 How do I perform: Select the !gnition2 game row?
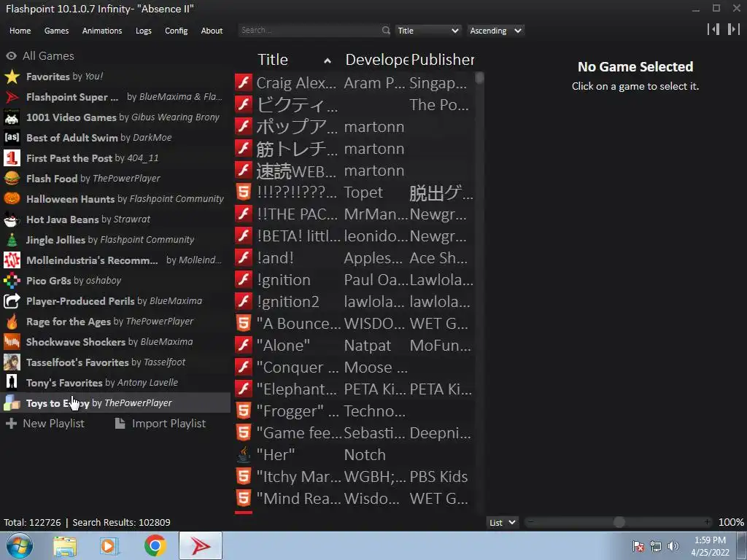point(355,301)
